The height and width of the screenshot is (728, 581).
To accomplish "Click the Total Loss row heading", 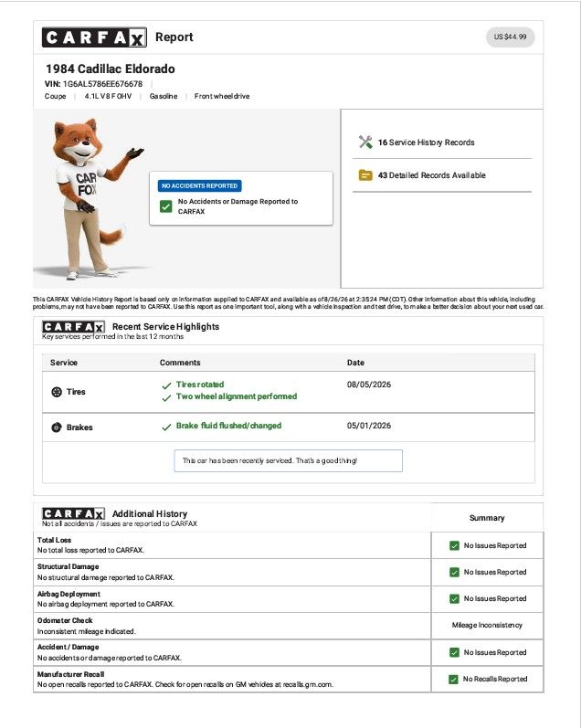I will (x=54, y=540).
